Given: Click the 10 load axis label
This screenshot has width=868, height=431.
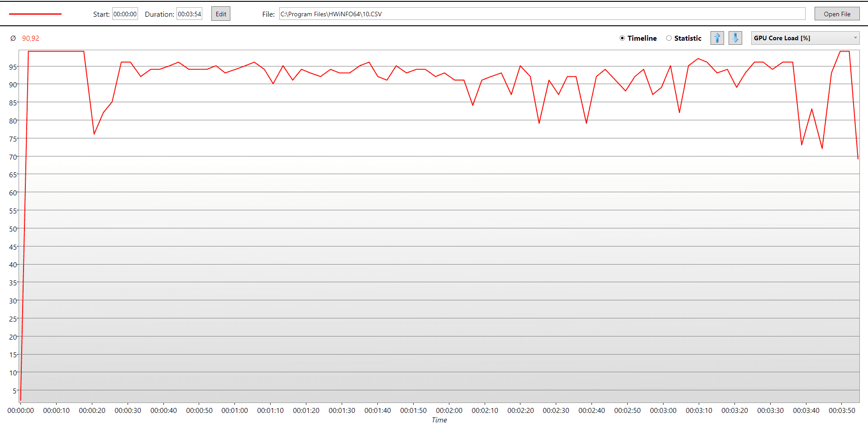Looking at the screenshot, I should [x=13, y=373].
